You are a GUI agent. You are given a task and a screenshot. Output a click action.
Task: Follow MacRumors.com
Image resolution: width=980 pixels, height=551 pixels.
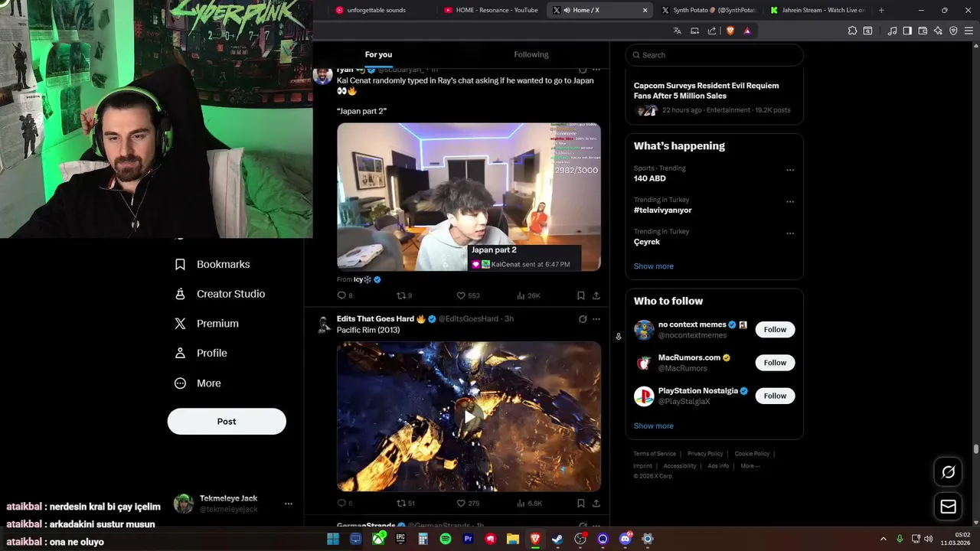[775, 363]
